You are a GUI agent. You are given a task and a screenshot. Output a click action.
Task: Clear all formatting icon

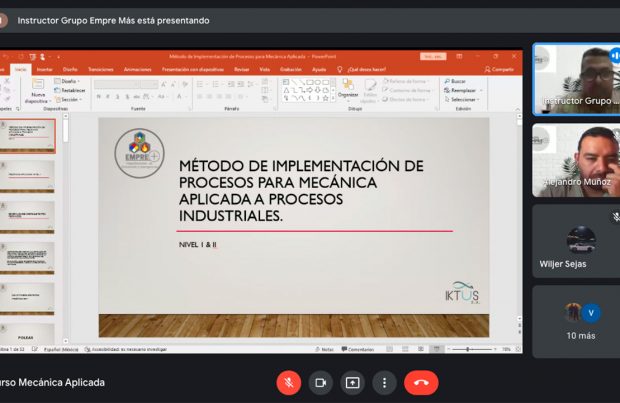coord(185,84)
